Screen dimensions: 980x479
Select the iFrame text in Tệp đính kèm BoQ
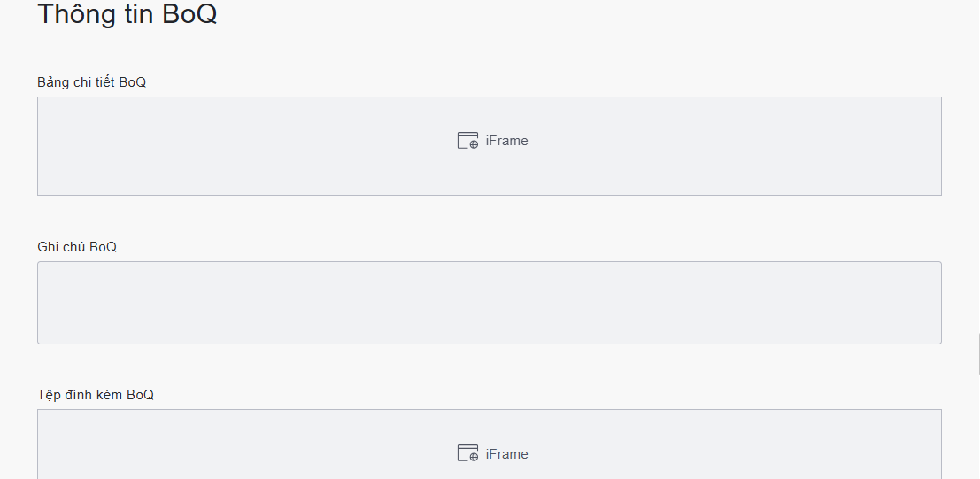pos(506,454)
